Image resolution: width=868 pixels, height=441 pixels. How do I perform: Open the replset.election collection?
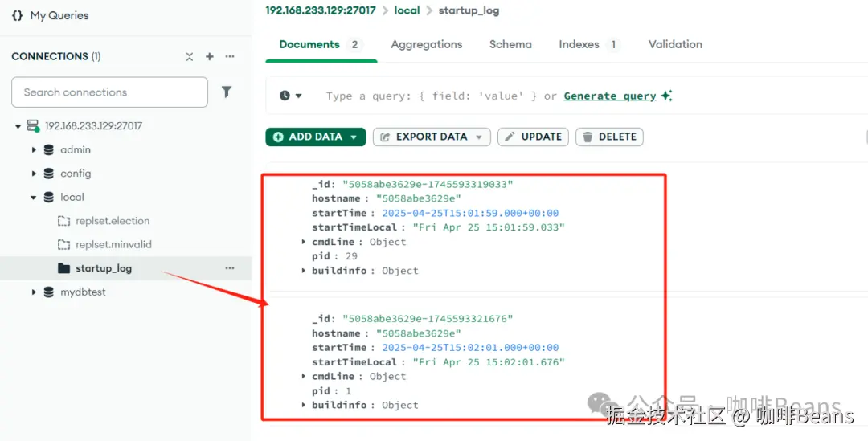click(x=113, y=222)
